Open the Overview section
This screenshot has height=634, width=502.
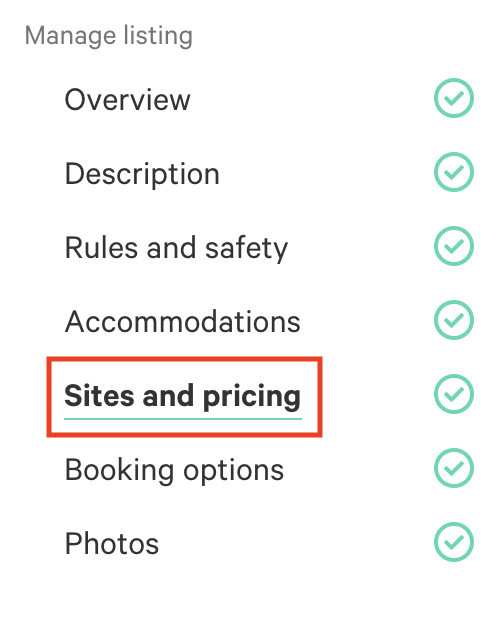click(127, 99)
